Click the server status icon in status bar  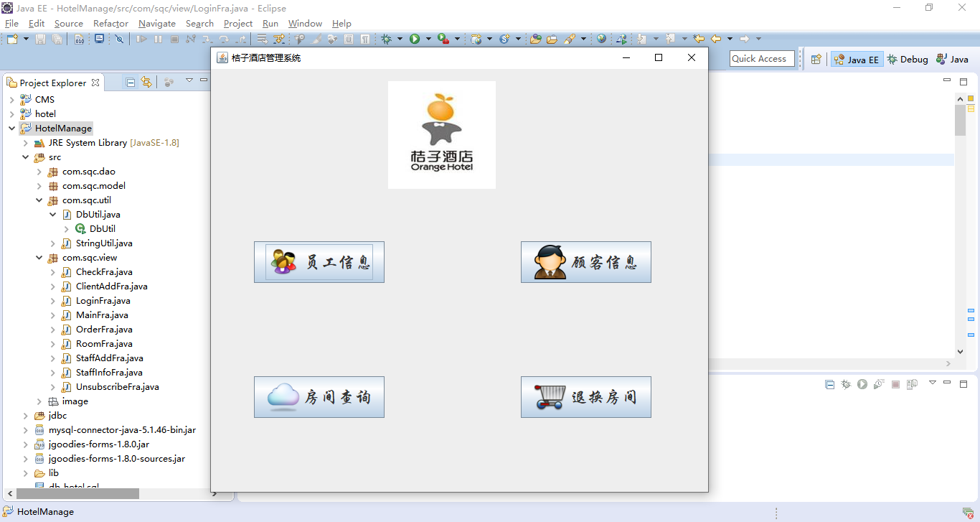968,513
